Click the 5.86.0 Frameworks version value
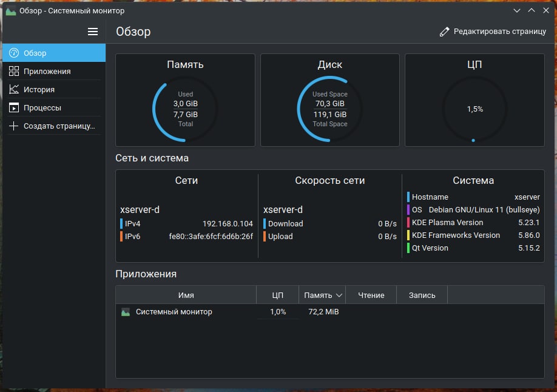The image size is (557, 392). point(529,235)
